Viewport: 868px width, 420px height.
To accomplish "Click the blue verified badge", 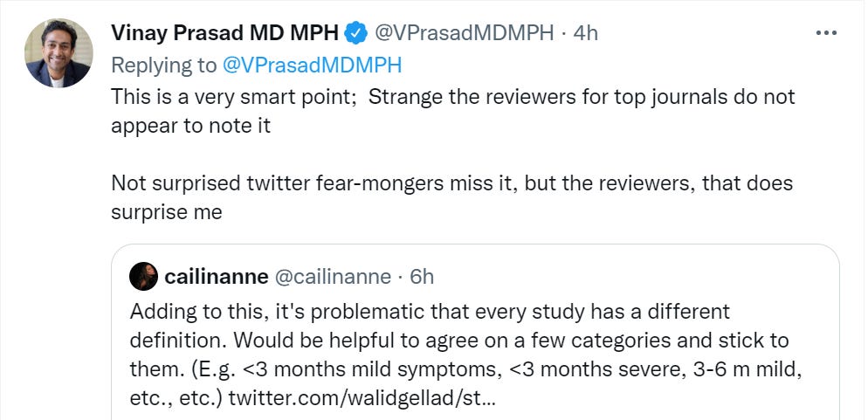I will (355, 34).
